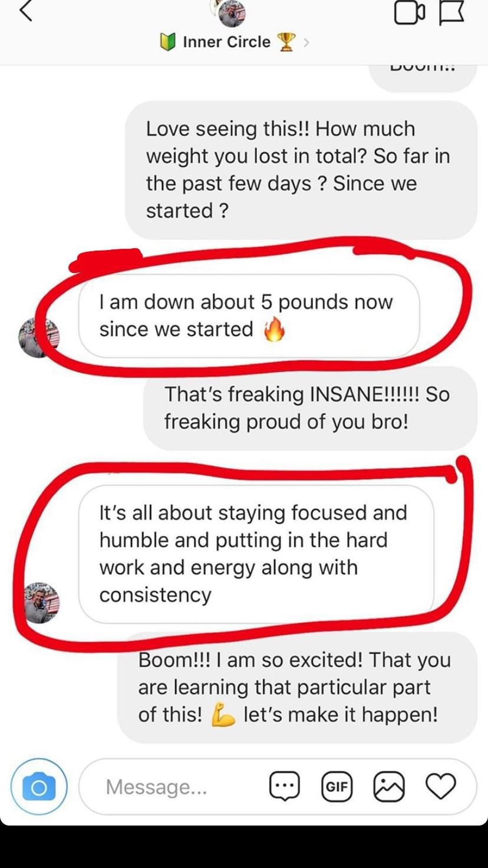Send a heart reaction
The height and width of the screenshot is (868, 488).
point(441,787)
